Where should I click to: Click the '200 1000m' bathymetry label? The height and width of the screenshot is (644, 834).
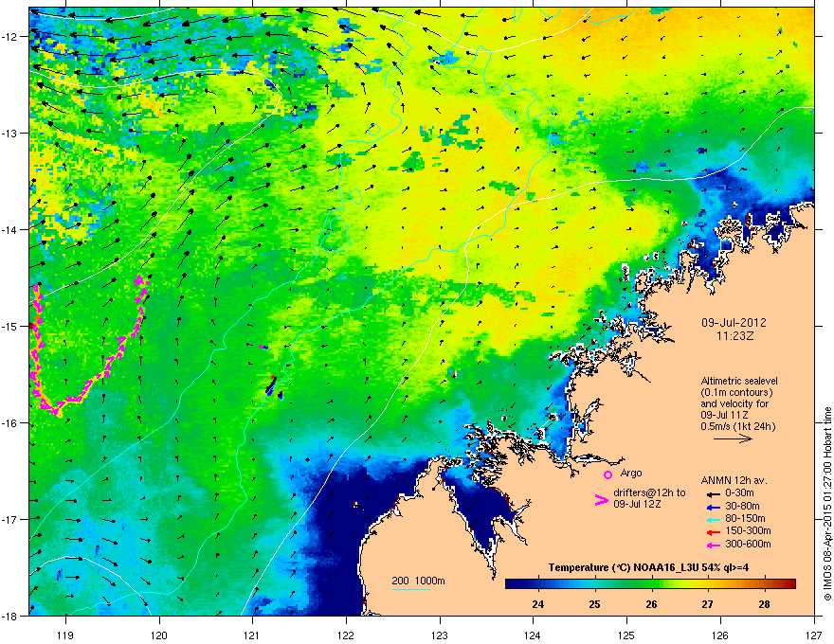click(x=418, y=581)
